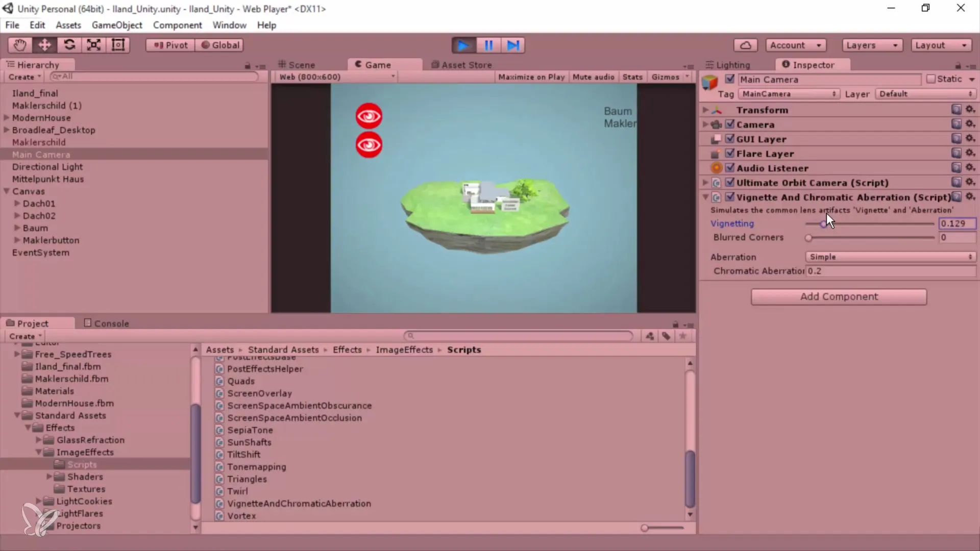Select the Hand tool
980x551 pixels.
(x=20, y=45)
